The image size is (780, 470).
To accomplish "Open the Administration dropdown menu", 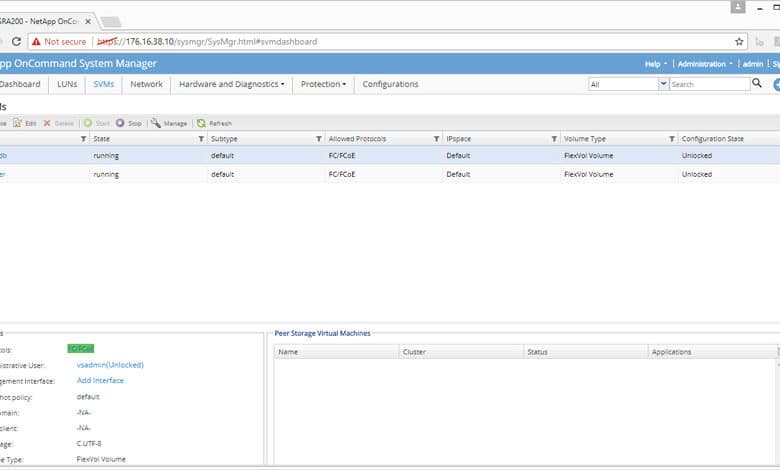I will pyautogui.click(x=705, y=64).
